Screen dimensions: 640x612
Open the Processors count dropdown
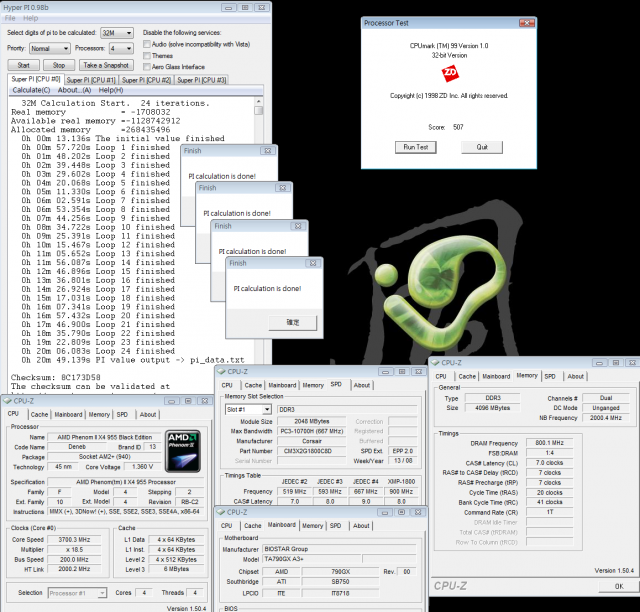(121, 49)
